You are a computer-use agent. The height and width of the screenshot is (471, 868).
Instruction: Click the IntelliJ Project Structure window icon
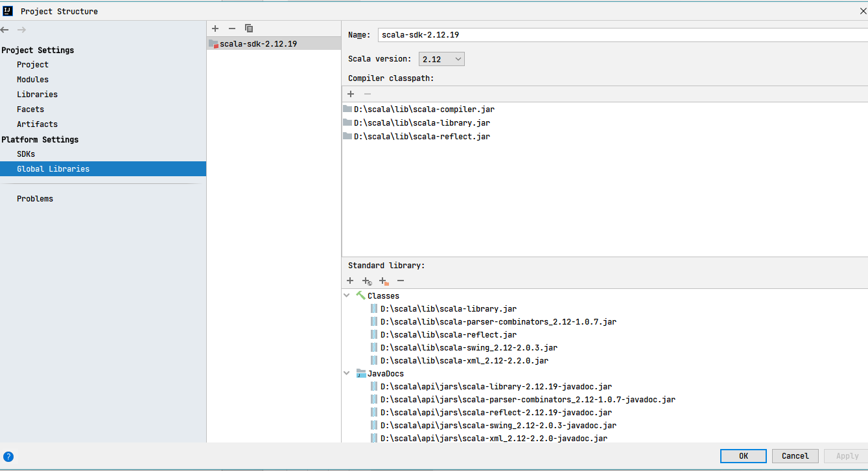point(8,11)
